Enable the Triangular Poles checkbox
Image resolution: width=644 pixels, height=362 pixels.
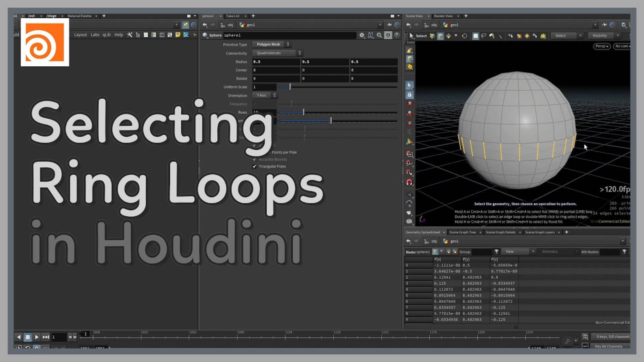[x=255, y=166]
